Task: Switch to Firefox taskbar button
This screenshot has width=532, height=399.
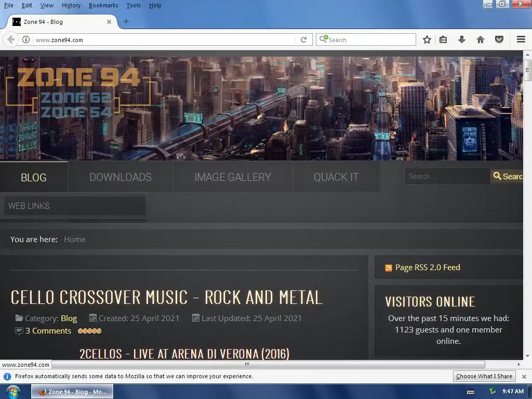Action: coord(72,392)
